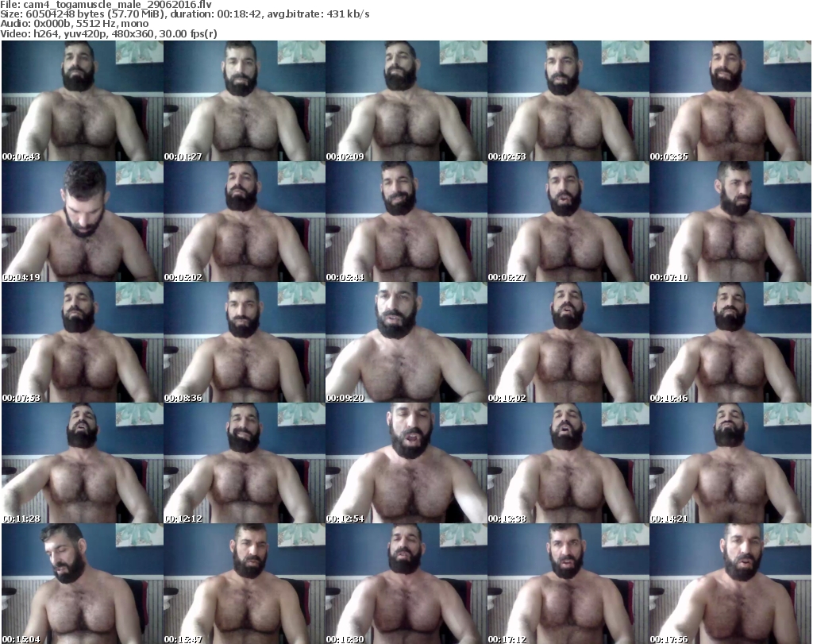Open the thumbnail stamped 00:09:20
The image size is (813, 644).
click(406, 342)
